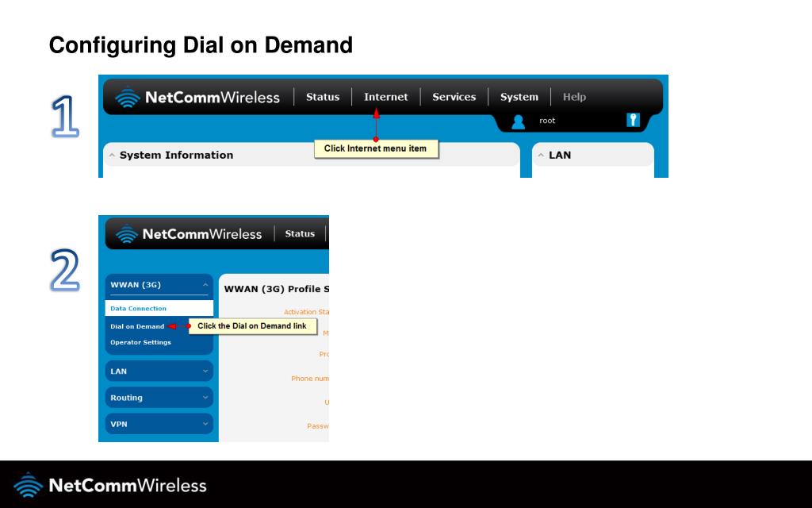Screen dimensions: 812x508
Task: Open the Data Connection link
Action: coord(138,309)
